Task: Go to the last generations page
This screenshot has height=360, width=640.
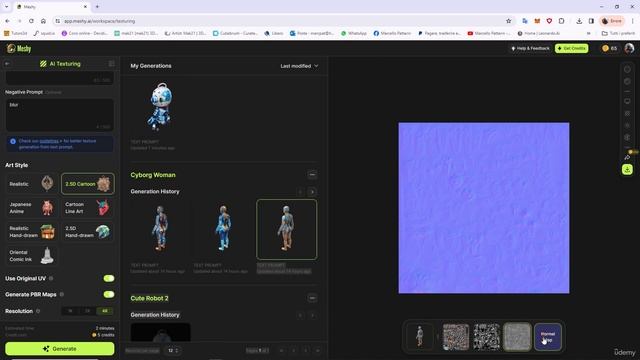Action: pyautogui.click(x=318, y=350)
